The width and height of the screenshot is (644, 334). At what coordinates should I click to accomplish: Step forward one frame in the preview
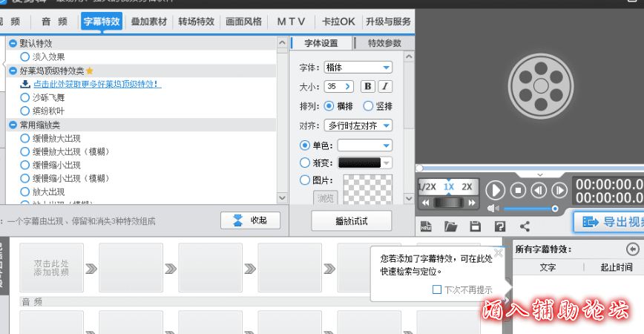[x=559, y=189]
